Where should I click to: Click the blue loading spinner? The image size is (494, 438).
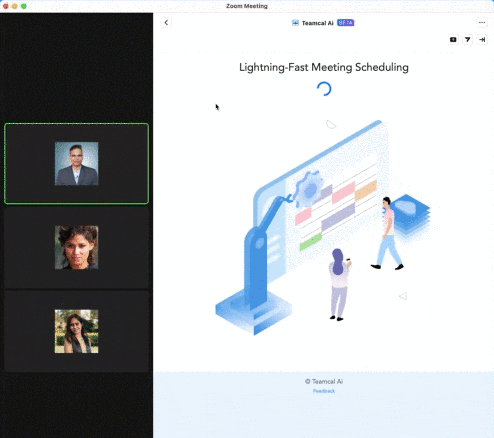[324, 89]
